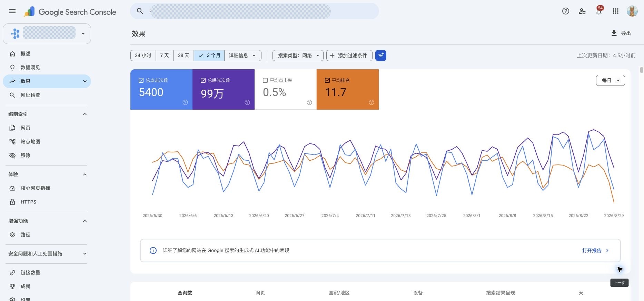Click help icon on 总点击次数 card
644x301 pixels.
coord(185,102)
